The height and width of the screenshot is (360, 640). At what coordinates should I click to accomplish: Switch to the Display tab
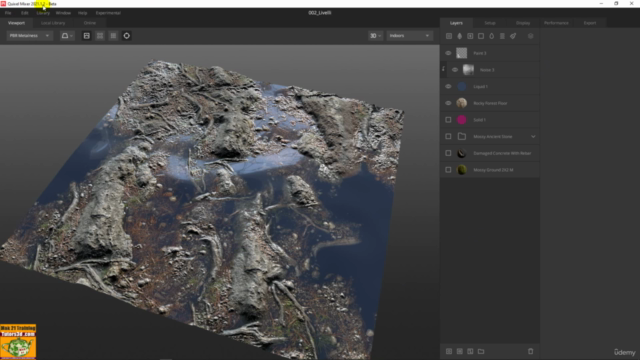click(523, 23)
